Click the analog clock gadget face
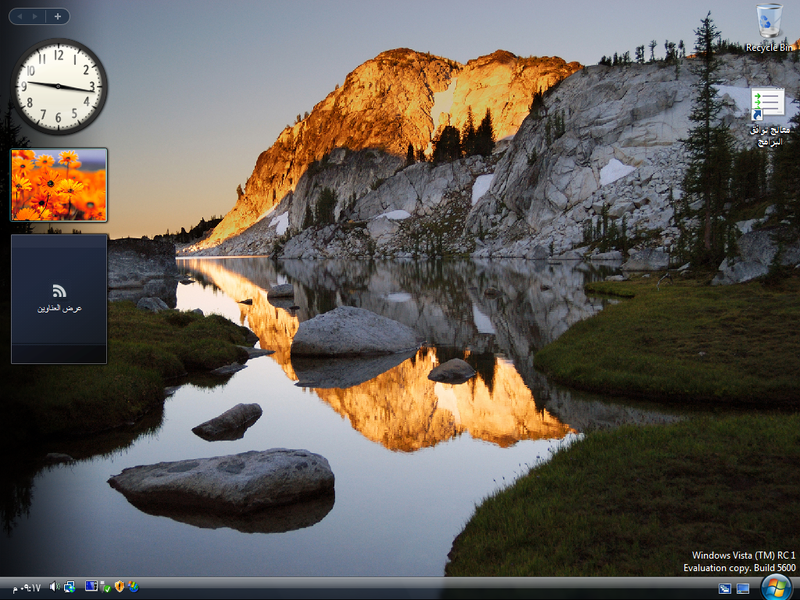This screenshot has height=600, width=800. point(57,85)
